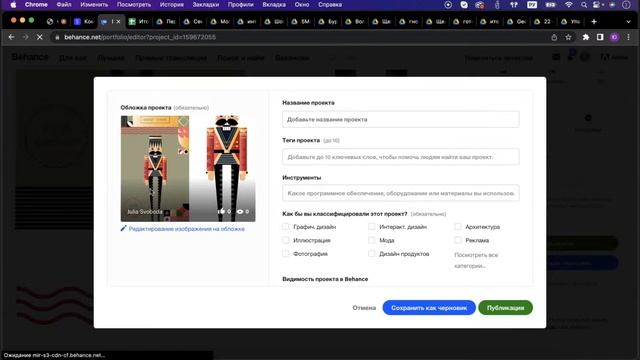This screenshot has width=640, height=360.
Task: Open the Закладки menu
Action: (205, 5)
